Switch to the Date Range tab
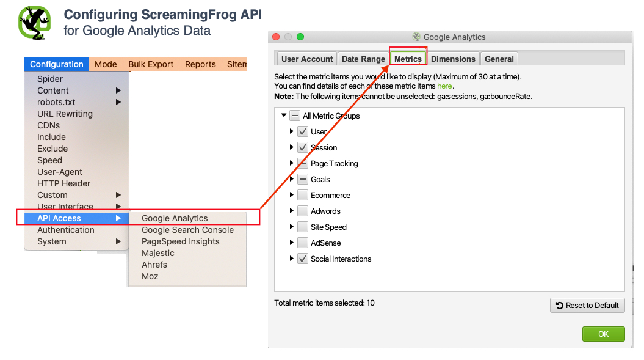The width and height of the screenshot is (644, 360). point(363,59)
